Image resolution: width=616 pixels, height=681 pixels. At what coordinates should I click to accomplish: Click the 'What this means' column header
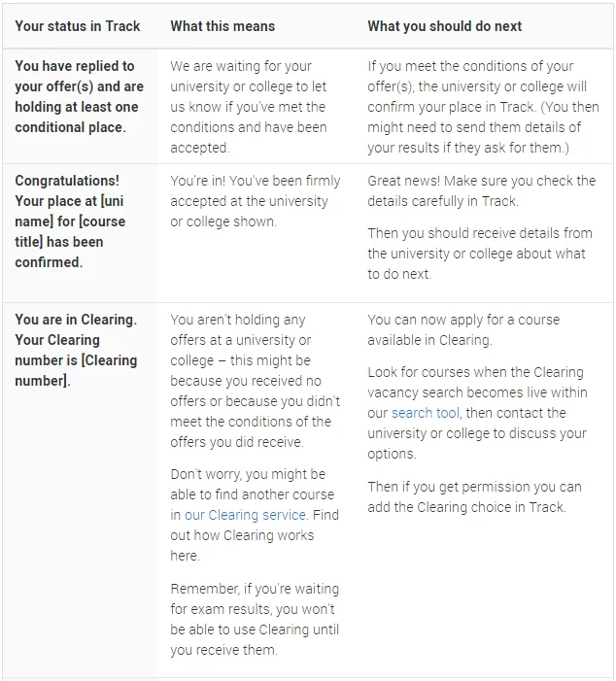pos(222,26)
